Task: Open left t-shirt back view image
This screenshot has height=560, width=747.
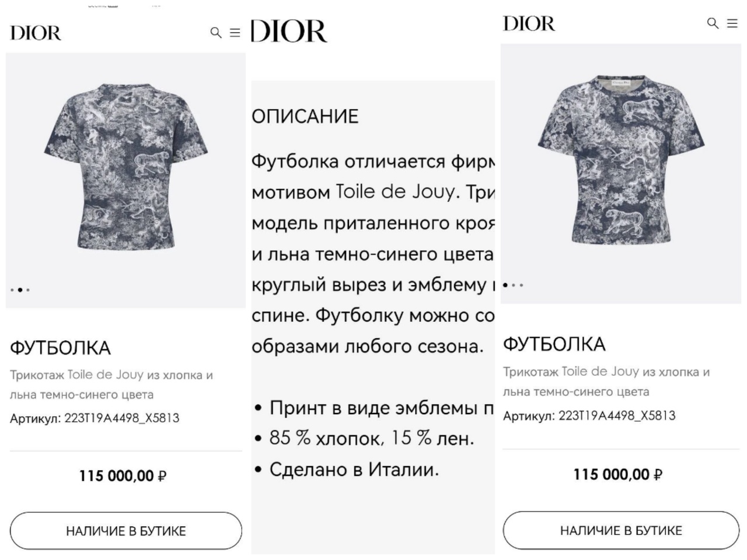Action: (126, 167)
